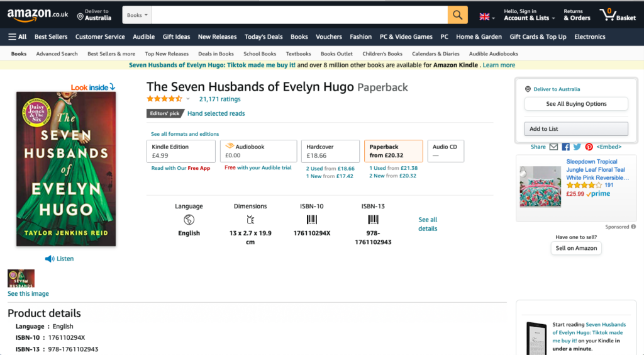The width and height of the screenshot is (644, 355).
Task: Share on Pinterest icon
Action: click(x=589, y=147)
